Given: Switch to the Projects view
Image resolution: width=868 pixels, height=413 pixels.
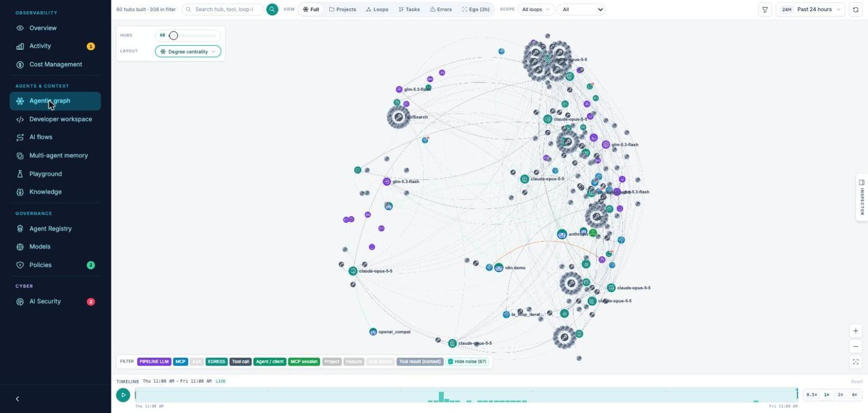Looking at the screenshot, I should [342, 10].
